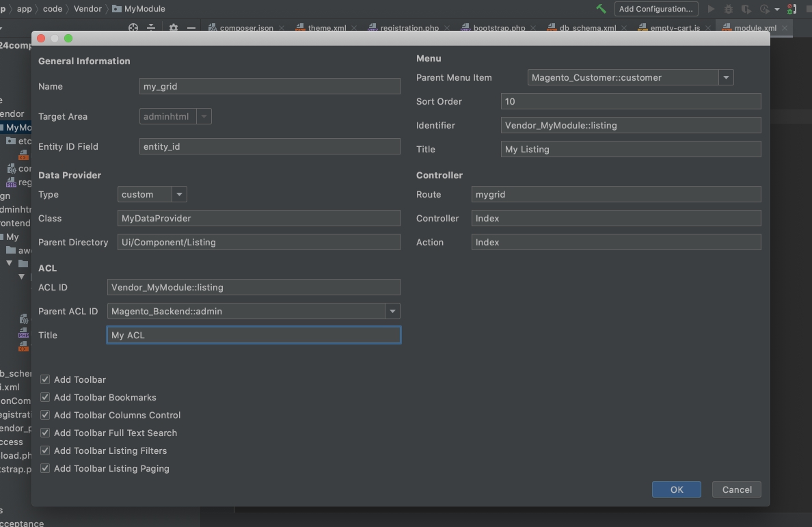
Task: Toggle Add Toolbar Full Text Search checkbox
Action: (45, 433)
